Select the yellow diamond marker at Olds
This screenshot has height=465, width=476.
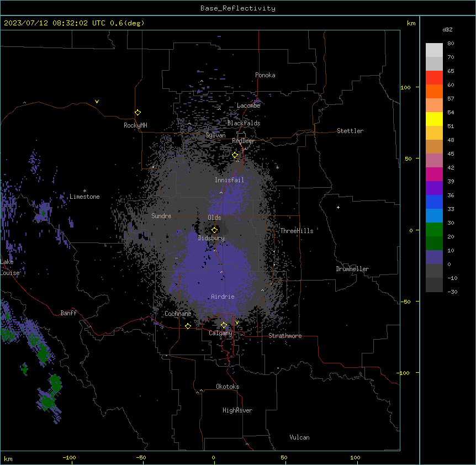(x=214, y=230)
